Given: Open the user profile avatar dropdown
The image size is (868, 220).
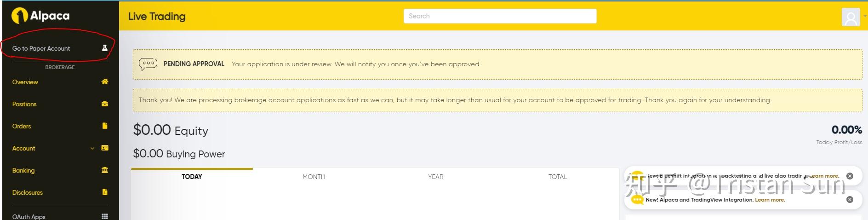Looking at the screenshot, I should click(x=851, y=17).
